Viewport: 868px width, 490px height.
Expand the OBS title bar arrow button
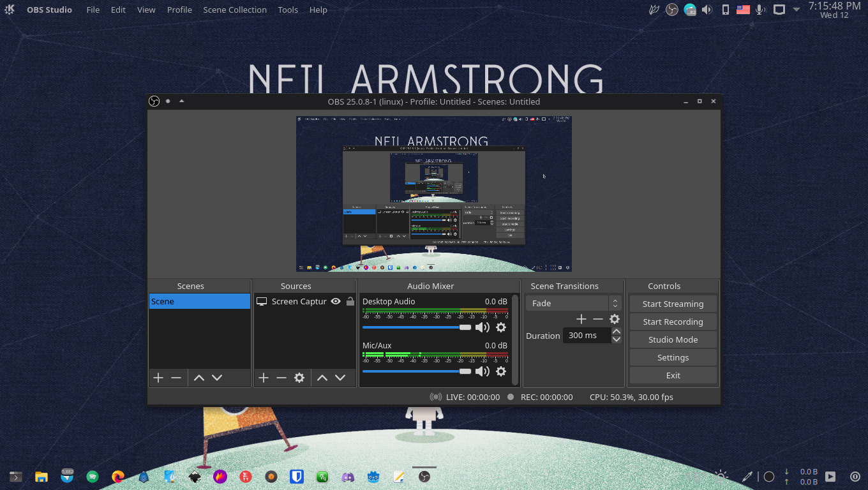click(181, 101)
